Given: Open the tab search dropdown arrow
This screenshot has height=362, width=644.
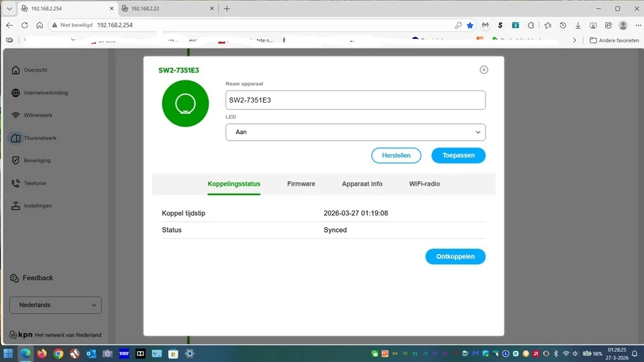Looking at the screenshot, I should point(9,8).
